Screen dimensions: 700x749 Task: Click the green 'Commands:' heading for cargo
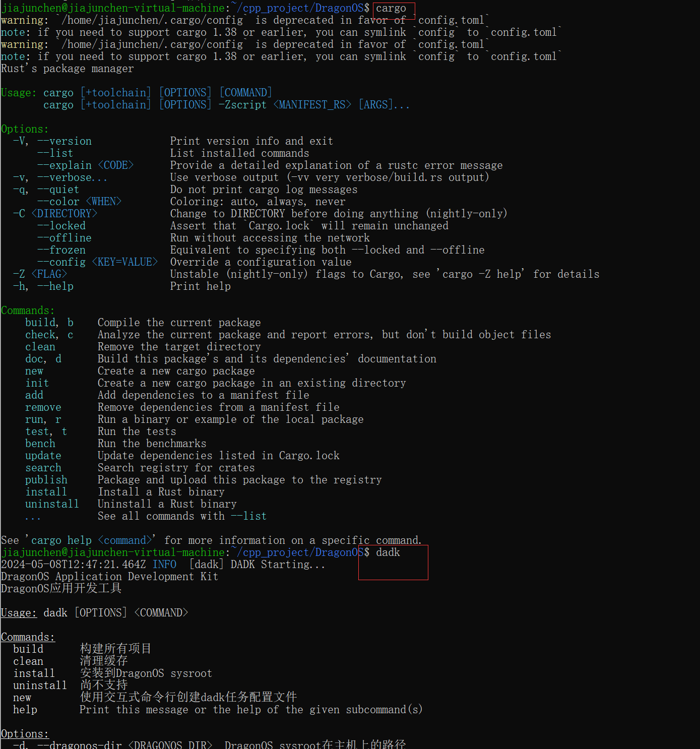28,310
